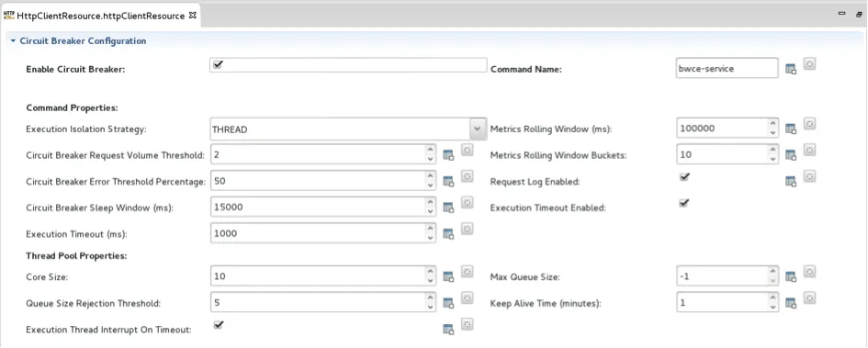Click clear icon beside Request Log Enabled
The image size is (868, 348).
[x=809, y=176]
